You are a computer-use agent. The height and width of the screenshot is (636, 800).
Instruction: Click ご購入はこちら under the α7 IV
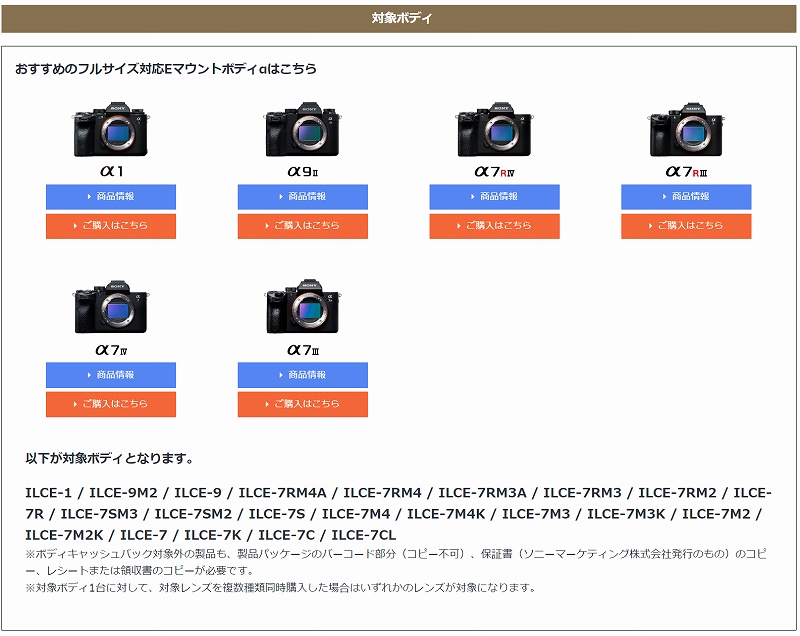pos(111,404)
